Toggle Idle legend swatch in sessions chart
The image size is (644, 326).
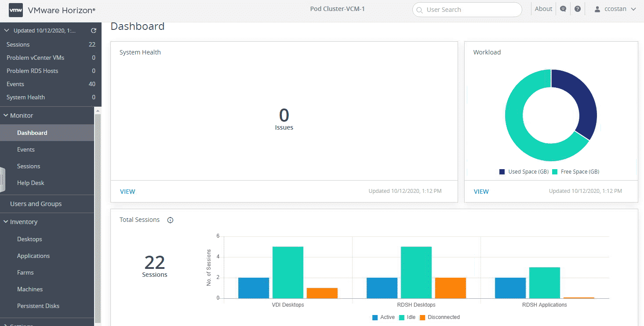[x=402, y=317]
